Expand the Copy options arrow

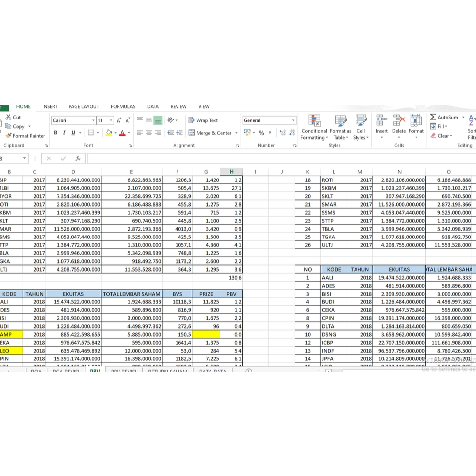29,126
